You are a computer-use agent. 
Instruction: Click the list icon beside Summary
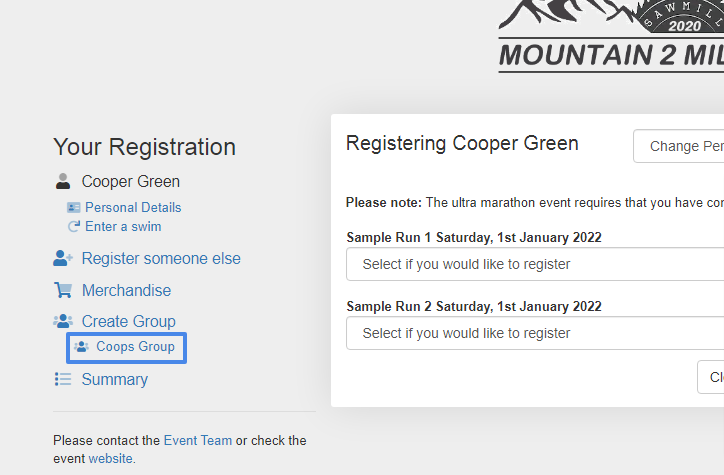click(63, 380)
